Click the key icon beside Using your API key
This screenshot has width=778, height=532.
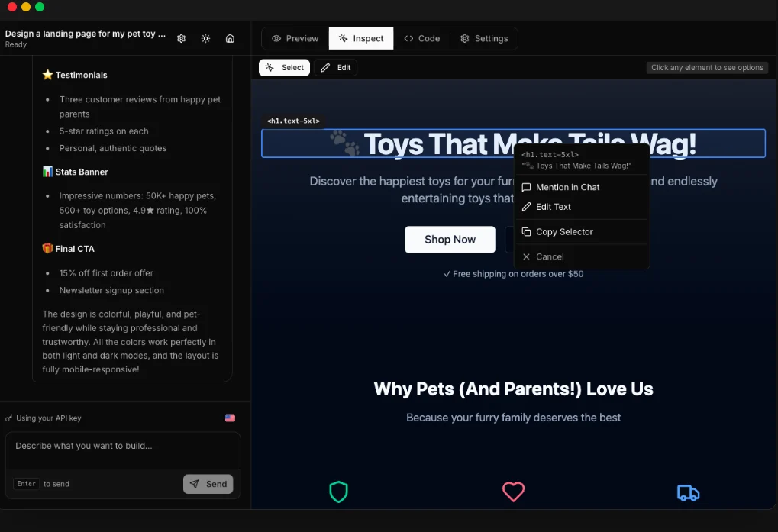[8, 418]
